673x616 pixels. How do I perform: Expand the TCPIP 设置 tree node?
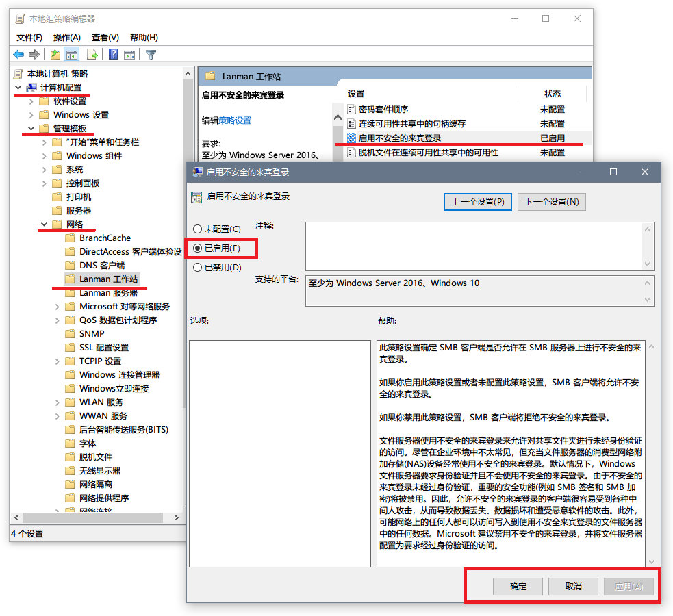coord(57,361)
